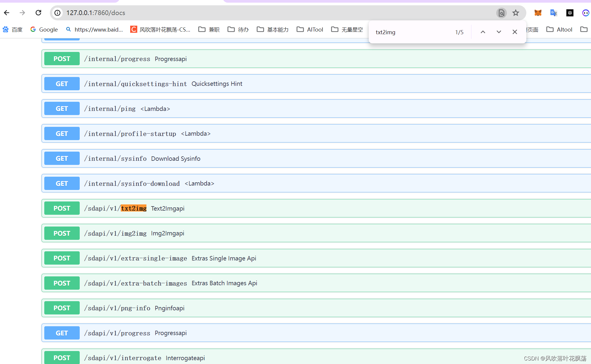Click POST badge of Text2Imgapi row
Viewport: 591px width, 364px height.
(x=62, y=208)
